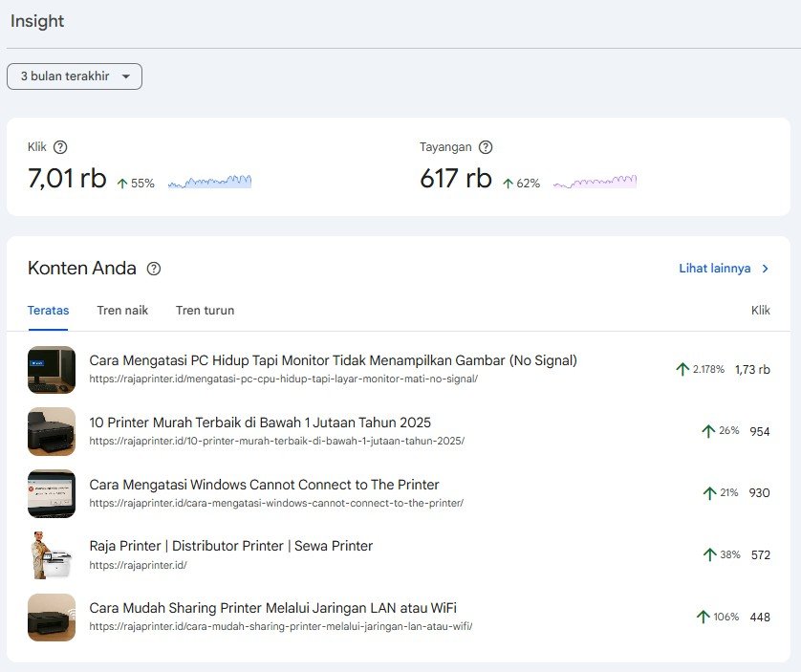Click the chevron arrow beside Lihat lainnya
This screenshot has width=801, height=672.
coord(765,270)
